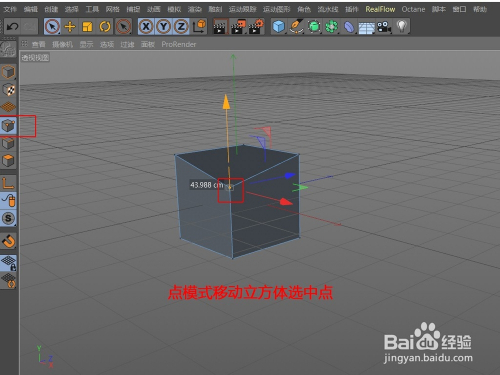The width and height of the screenshot is (500, 375).
Task: Toggle Viewport Solo S icon
Action: tap(8, 218)
